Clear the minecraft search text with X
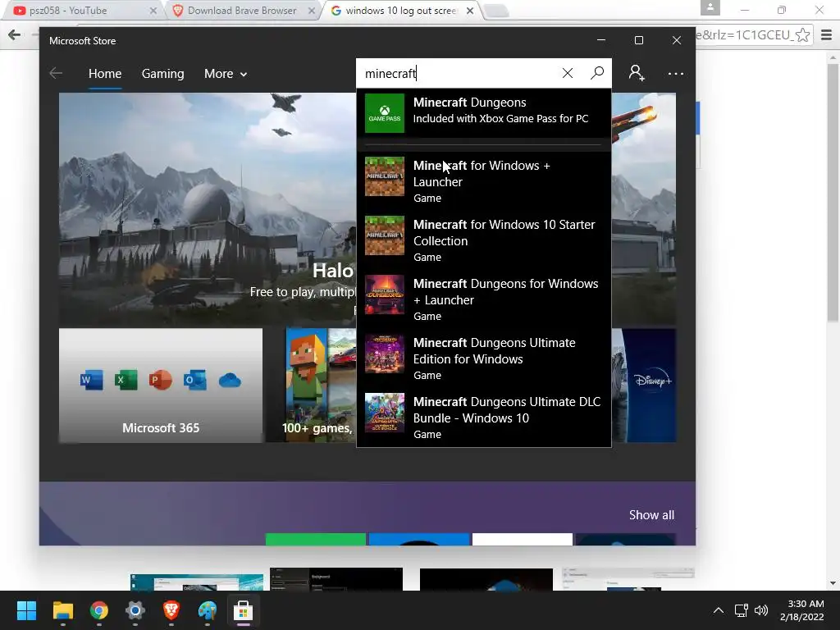The image size is (840, 630). coord(568,73)
